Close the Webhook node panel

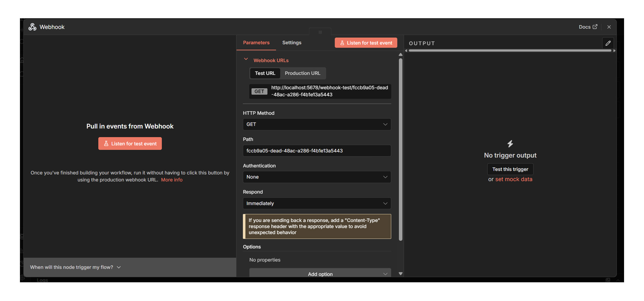click(x=609, y=27)
